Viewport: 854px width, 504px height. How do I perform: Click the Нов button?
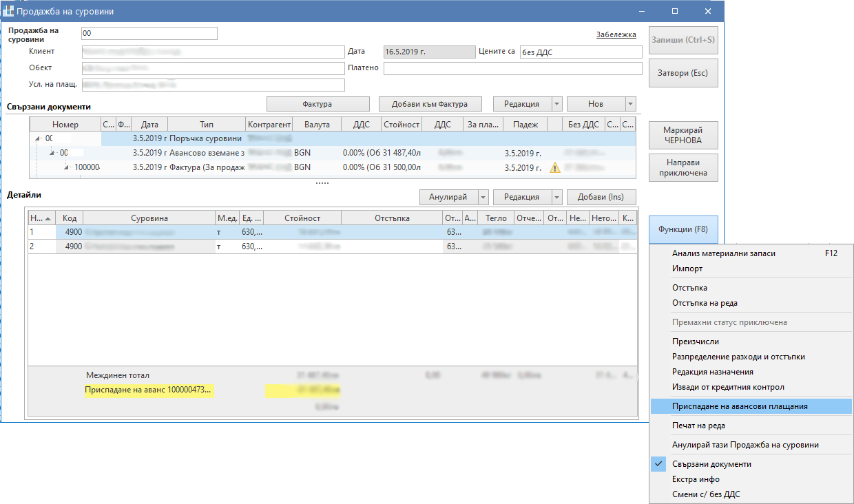[595, 104]
